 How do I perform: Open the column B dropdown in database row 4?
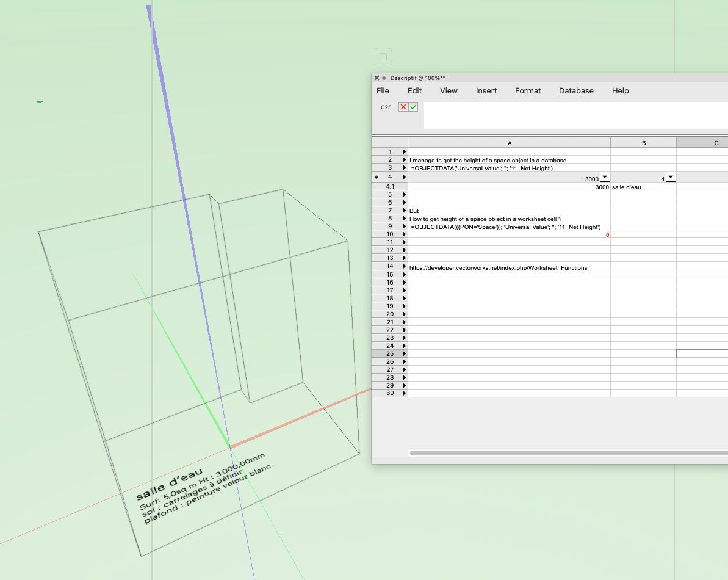(671, 177)
